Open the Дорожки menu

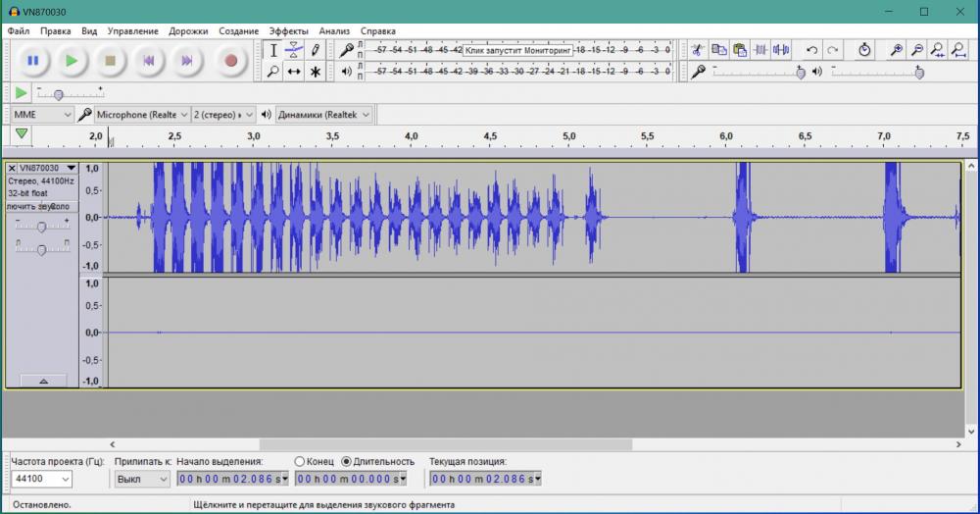point(188,30)
